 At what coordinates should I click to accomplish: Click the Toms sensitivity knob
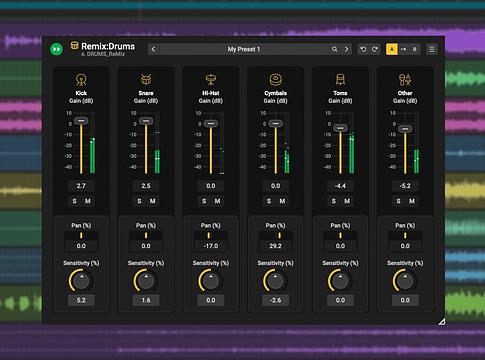[x=340, y=281]
